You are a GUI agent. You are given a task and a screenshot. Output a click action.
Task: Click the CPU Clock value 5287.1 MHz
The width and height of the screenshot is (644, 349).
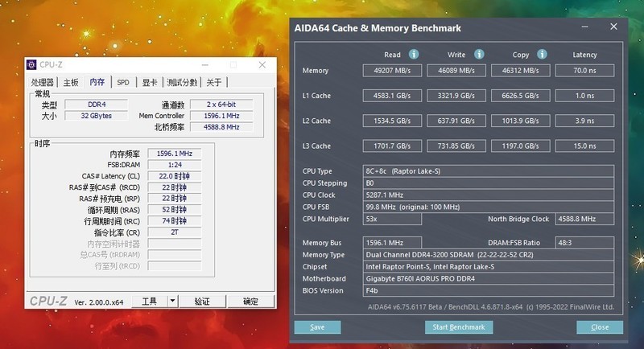[489, 195]
